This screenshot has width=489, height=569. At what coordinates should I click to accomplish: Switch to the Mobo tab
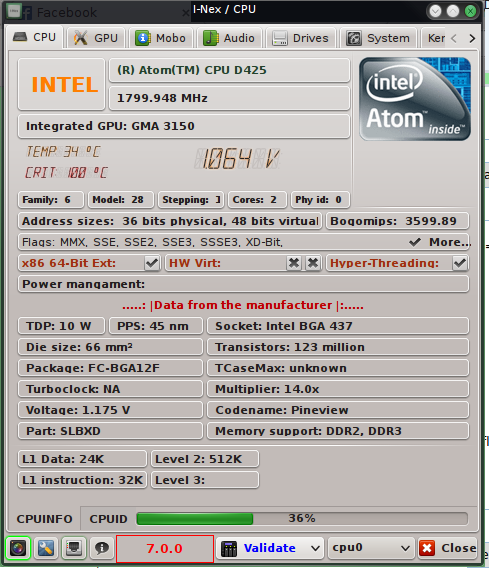click(x=161, y=38)
